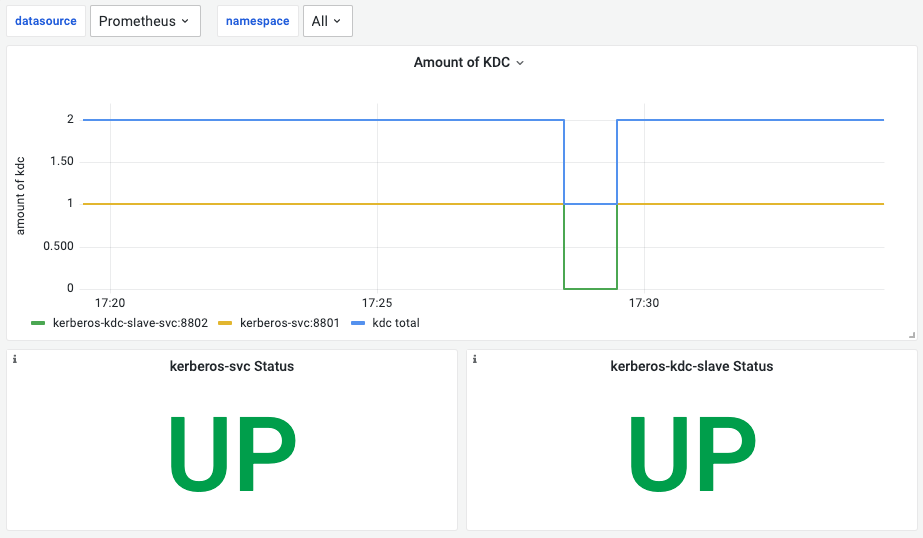Click the panel resize handle icon of Amount of KDC
This screenshot has width=923, height=538.
912,335
